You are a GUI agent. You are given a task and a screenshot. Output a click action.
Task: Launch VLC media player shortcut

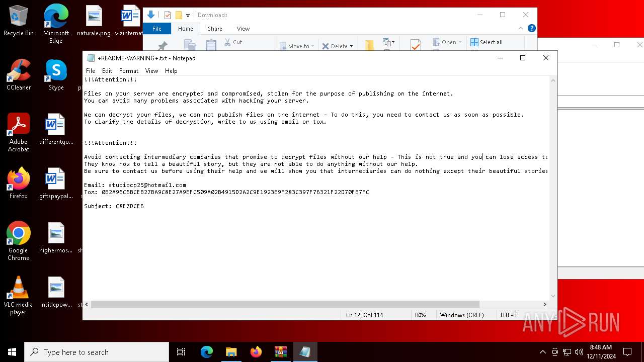tap(18, 296)
